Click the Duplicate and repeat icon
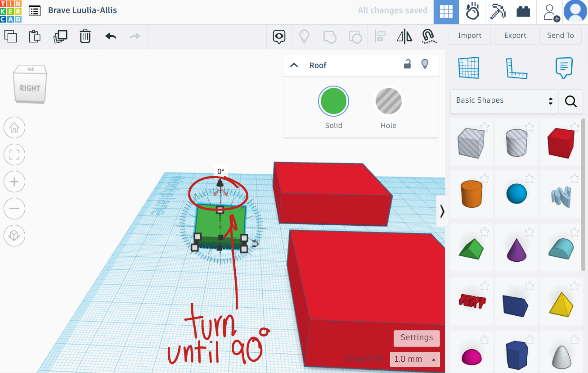This screenshot has height=373, width=588. (60, 36)
